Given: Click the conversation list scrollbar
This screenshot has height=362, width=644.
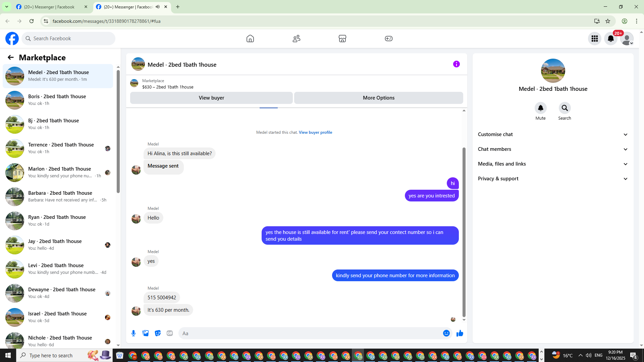Looking at the screenshot, I should coord(118,131).
